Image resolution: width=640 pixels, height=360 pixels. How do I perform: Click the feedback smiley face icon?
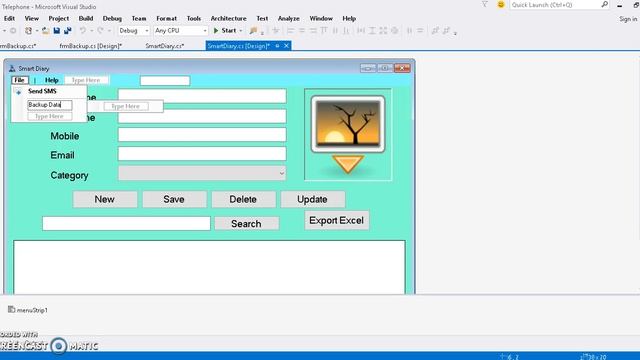coord(501,4)
